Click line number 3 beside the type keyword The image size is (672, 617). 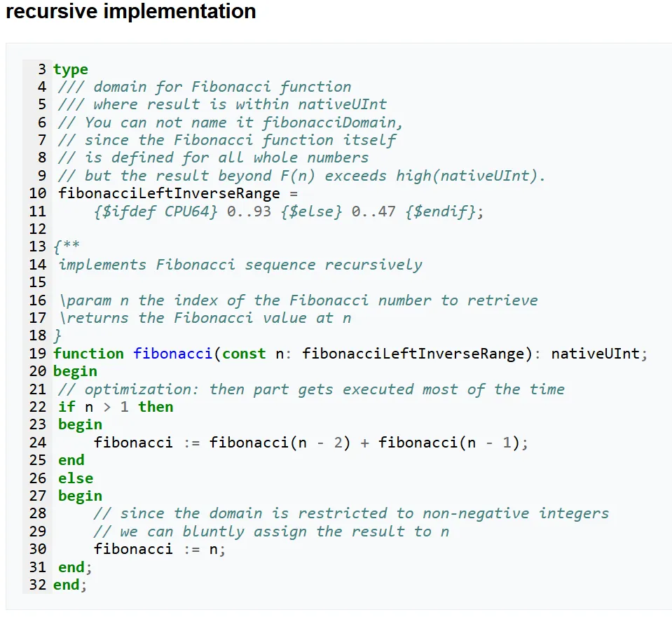point(41,69)
